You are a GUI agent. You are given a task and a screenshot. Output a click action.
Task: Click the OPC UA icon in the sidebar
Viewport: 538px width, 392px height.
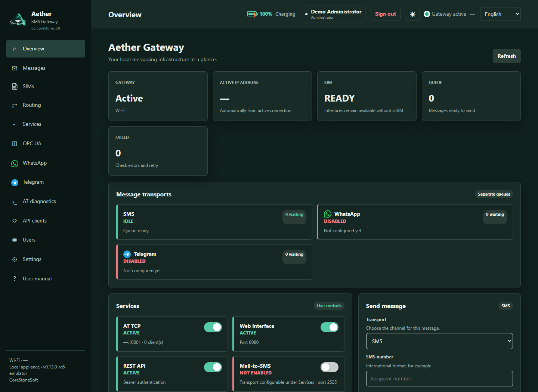tap(15, 144)
